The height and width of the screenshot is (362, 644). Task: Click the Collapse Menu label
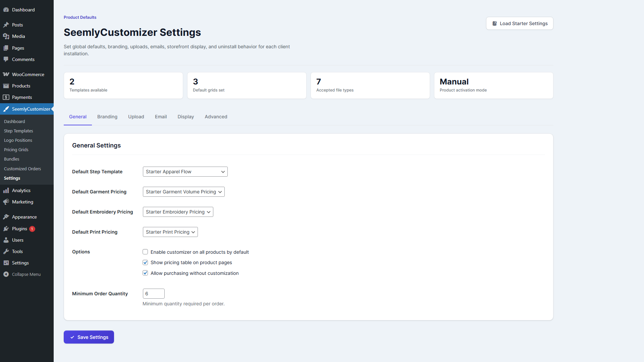click(x=26, y=274)
